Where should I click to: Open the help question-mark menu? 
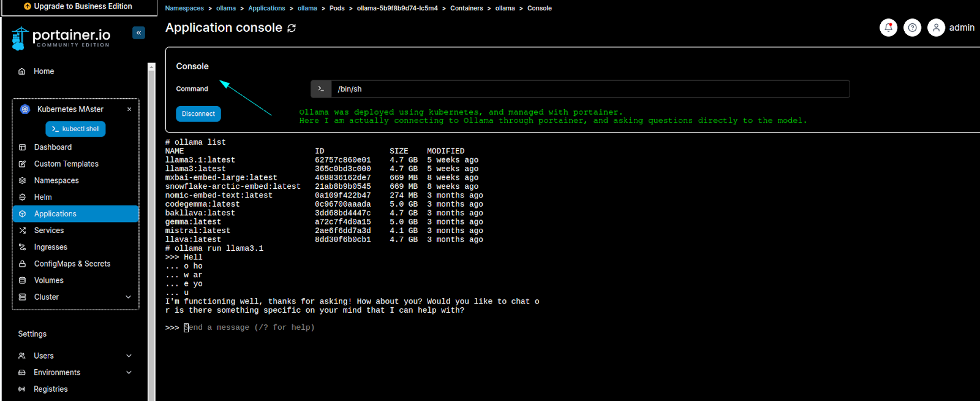pos(912,28)
